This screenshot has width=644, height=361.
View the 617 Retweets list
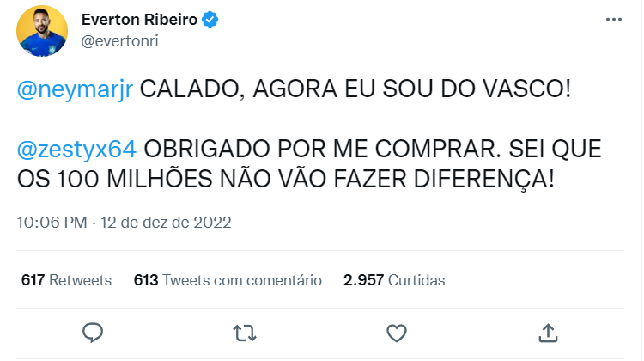66,280
